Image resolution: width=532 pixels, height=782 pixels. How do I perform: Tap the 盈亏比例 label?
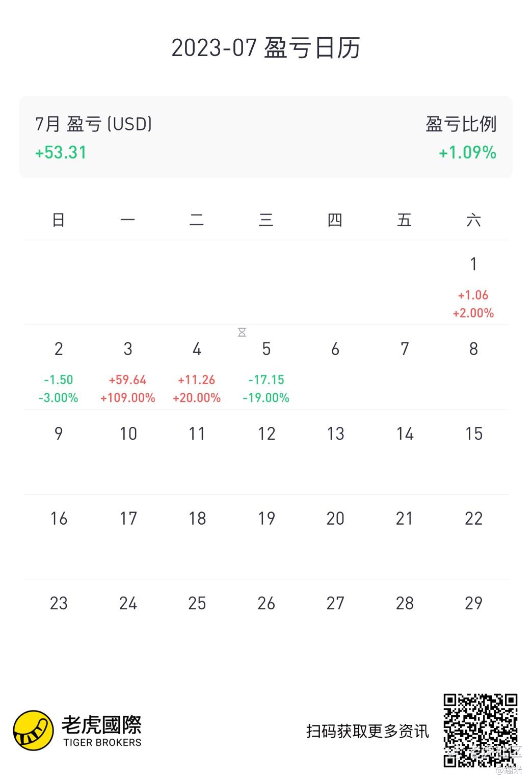click(x=461, y=124)
